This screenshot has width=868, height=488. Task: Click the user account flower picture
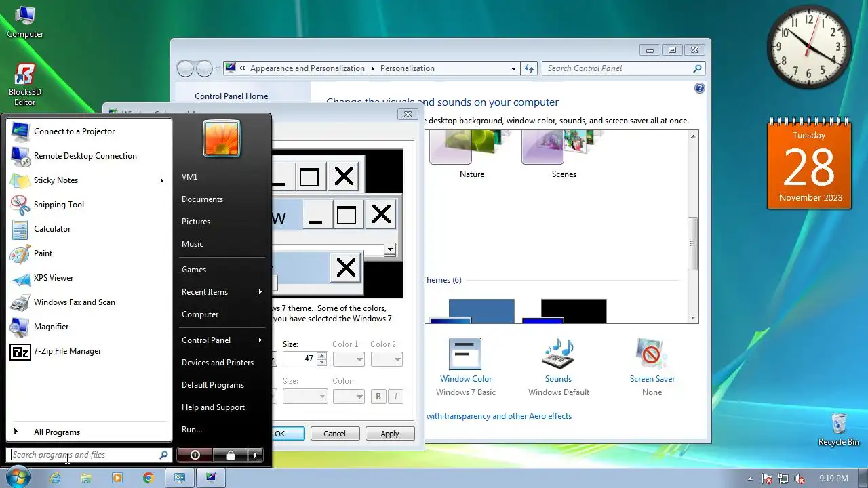coord(222,138)
